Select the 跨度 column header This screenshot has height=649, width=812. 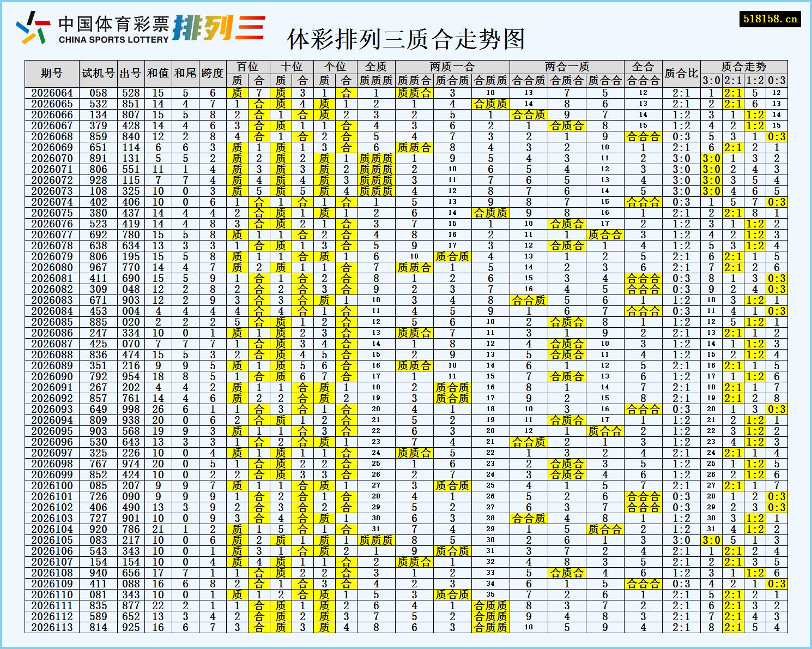pyautogui.click(x=213, y=73)
